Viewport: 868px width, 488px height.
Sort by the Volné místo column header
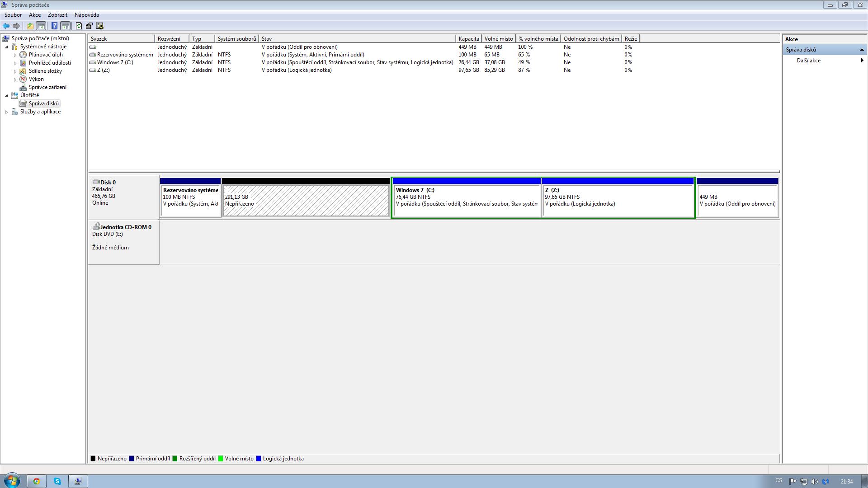(499, 39)
